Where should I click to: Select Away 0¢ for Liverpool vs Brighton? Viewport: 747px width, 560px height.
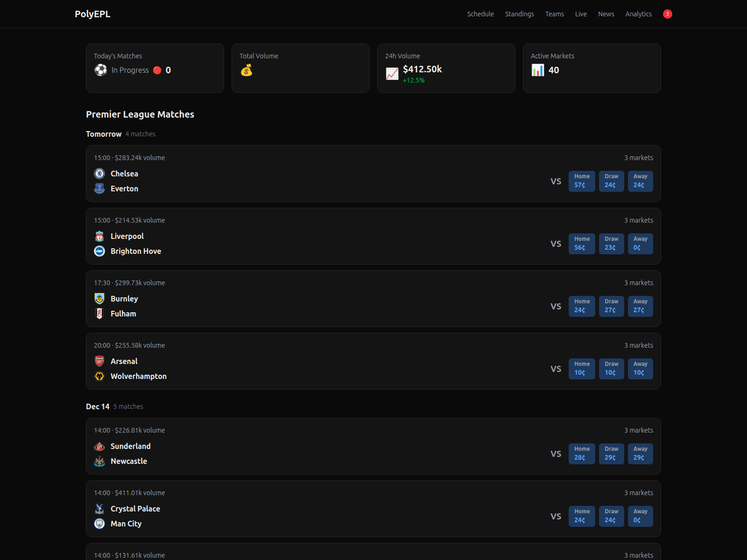coord(641,244)
